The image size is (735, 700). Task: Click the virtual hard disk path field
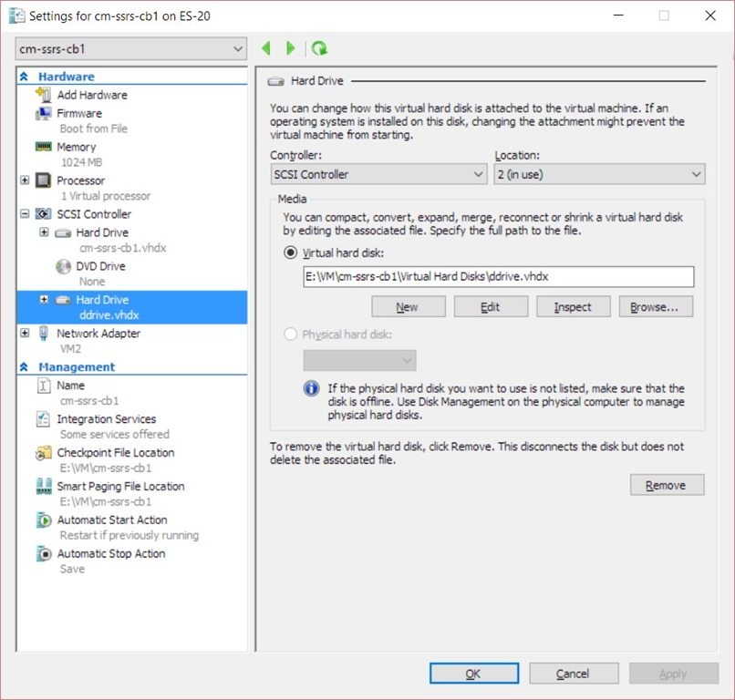(498, 277)
